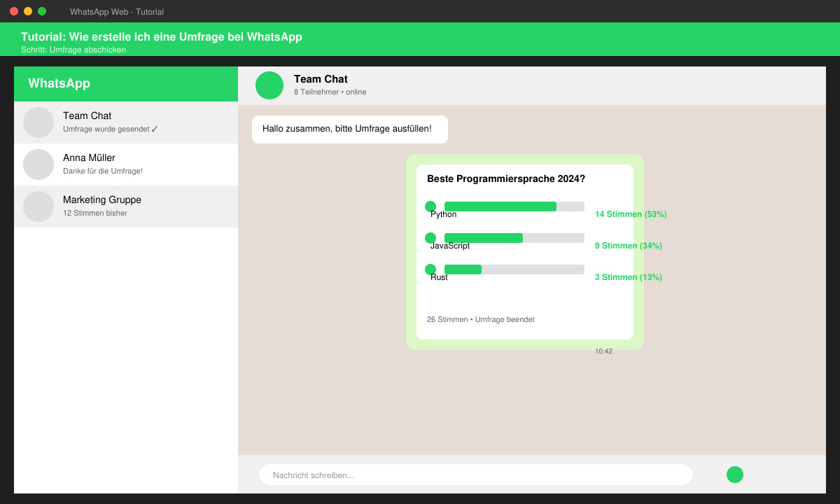Minimize window with yellow button
Viewport: 840px width, 504px height.
(28, 11)
